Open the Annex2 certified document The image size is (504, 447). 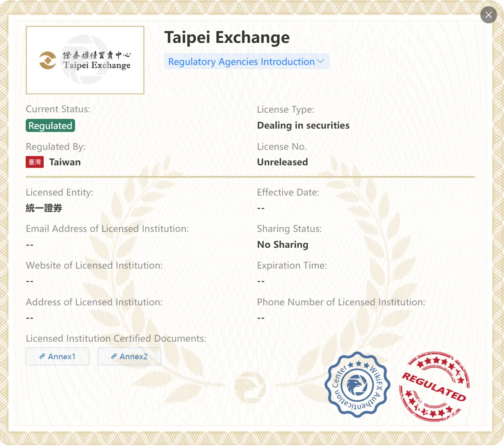pos(129,356)
